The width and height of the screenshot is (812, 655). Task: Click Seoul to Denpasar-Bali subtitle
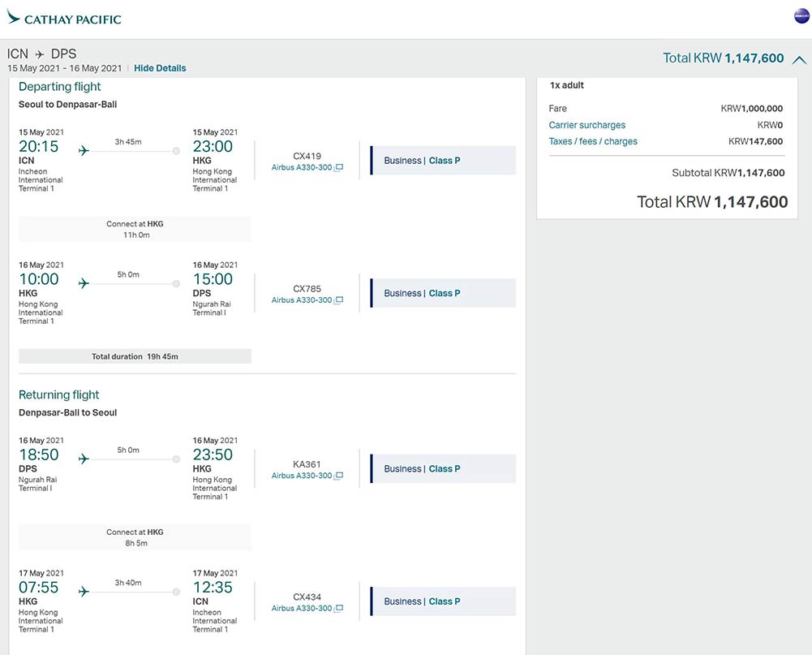click(68, 104)
